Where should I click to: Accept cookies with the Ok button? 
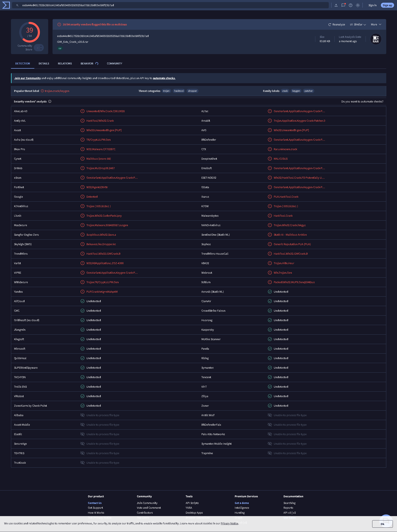click(382, 524)
